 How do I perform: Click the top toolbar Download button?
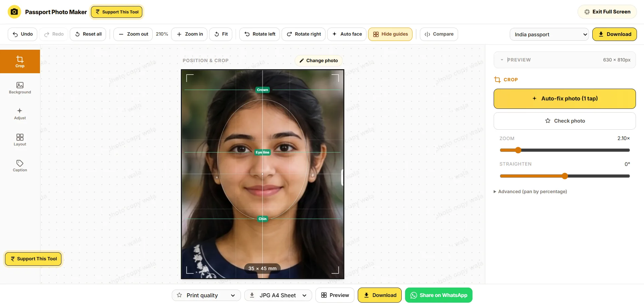tap(614, 34)
